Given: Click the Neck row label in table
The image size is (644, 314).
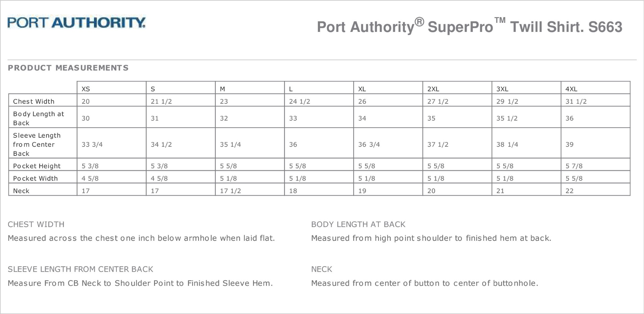Looking at the screenshot, I should pyautogui.click(x=21, y=191).
